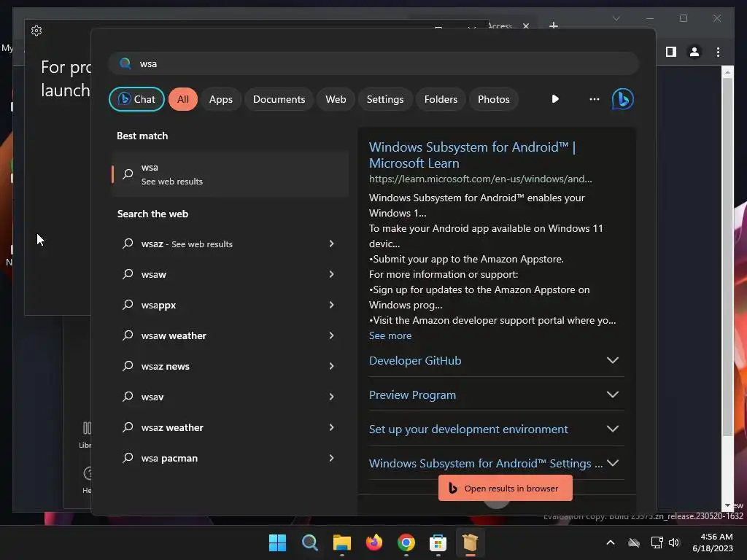Choose the wsav suggestion
The image size is (747, 560).
click(x=230, y=397)
